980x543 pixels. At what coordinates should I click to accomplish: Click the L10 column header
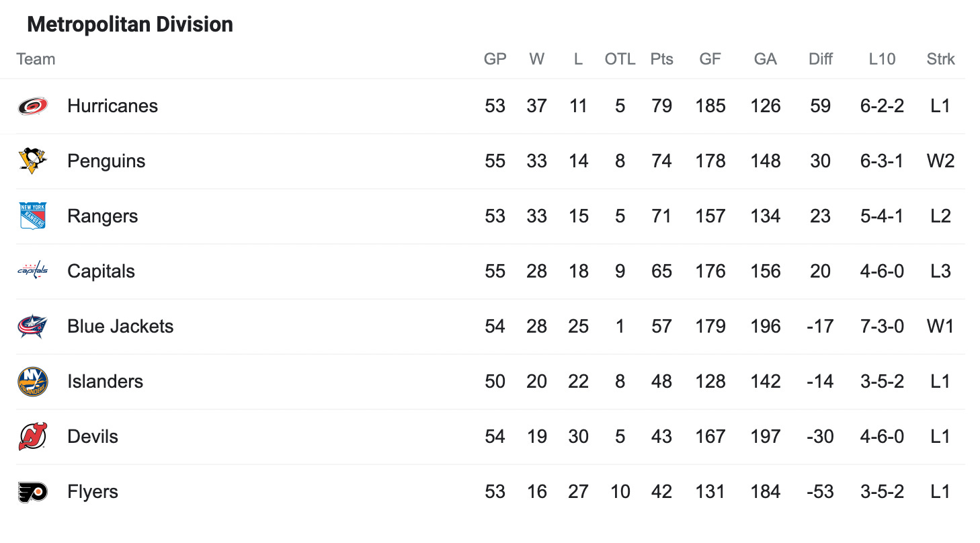click(882, 59)
